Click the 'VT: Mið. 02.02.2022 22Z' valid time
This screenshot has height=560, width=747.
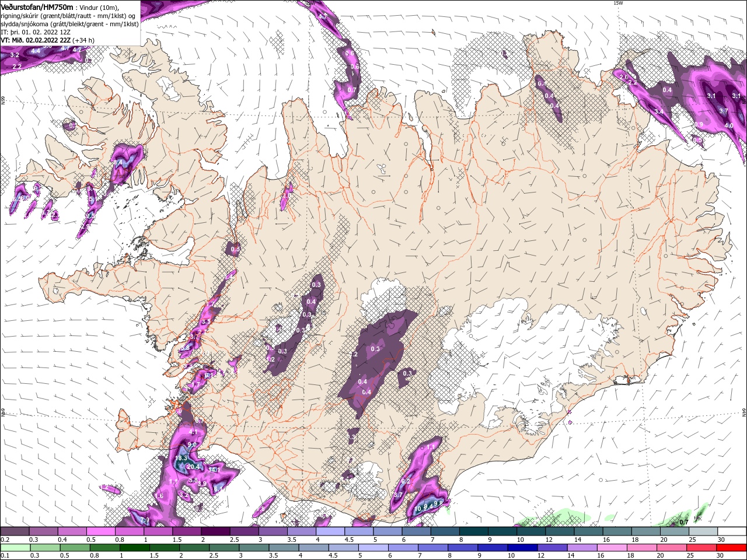(36, 40)
